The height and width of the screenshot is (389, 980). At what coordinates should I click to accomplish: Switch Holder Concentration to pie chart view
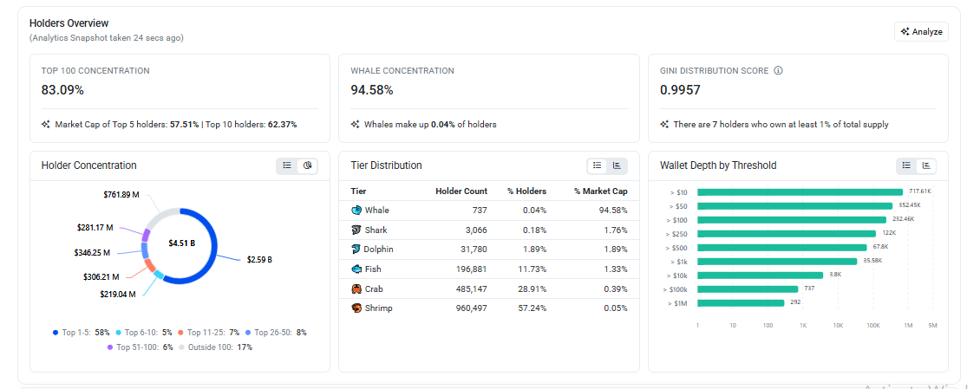pyautogui.click(x=308, y=165)
